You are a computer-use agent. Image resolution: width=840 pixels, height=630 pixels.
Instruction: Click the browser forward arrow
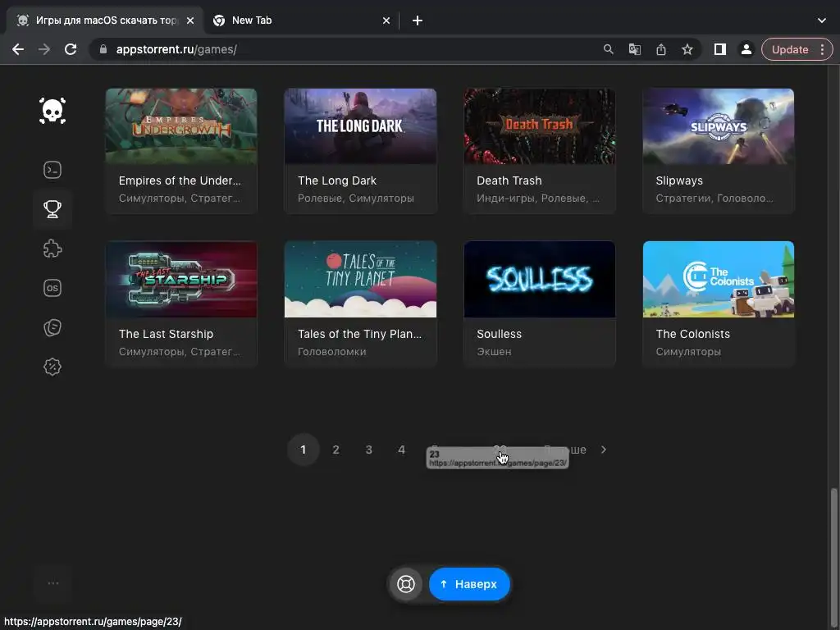(x=44, y=49)
